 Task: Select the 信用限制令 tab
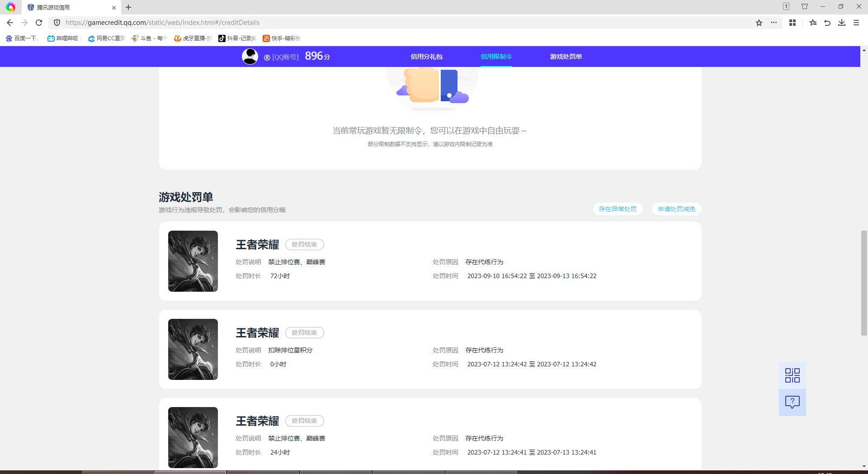click(496, 57)
